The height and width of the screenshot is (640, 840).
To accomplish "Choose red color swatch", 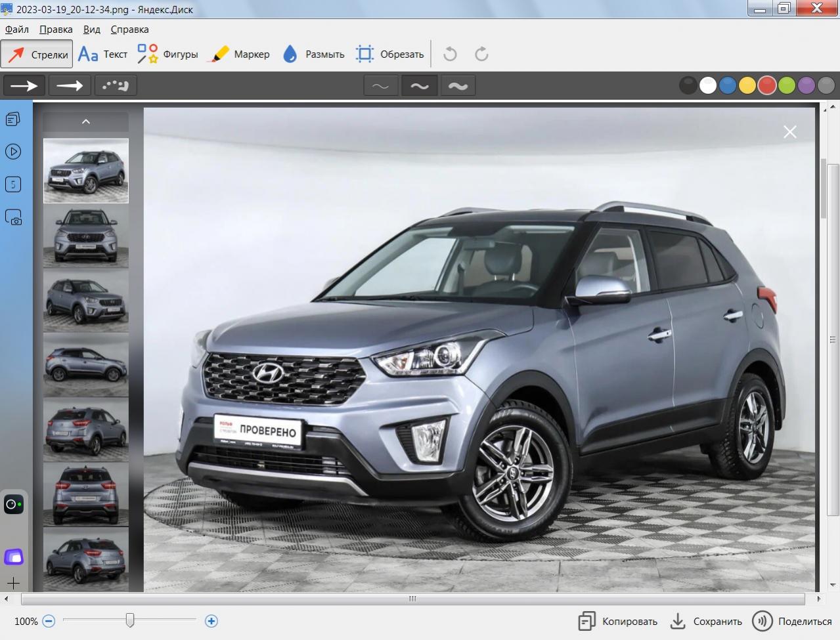I will [x=767, y=85].
